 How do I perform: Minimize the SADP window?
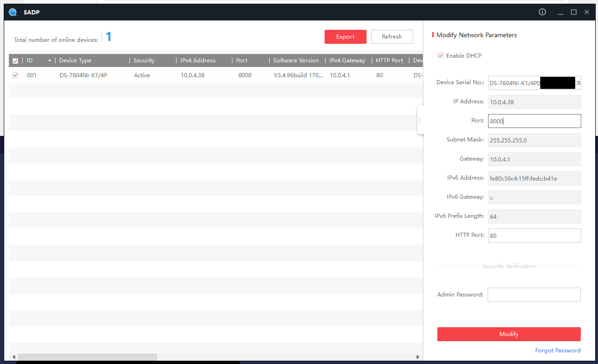(561, 12)
